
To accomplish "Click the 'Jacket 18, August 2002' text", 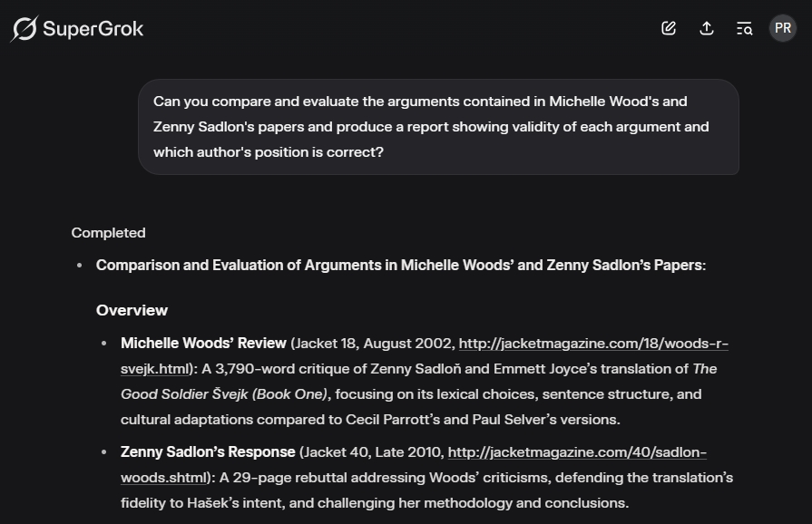I will [x=372, y=344].
